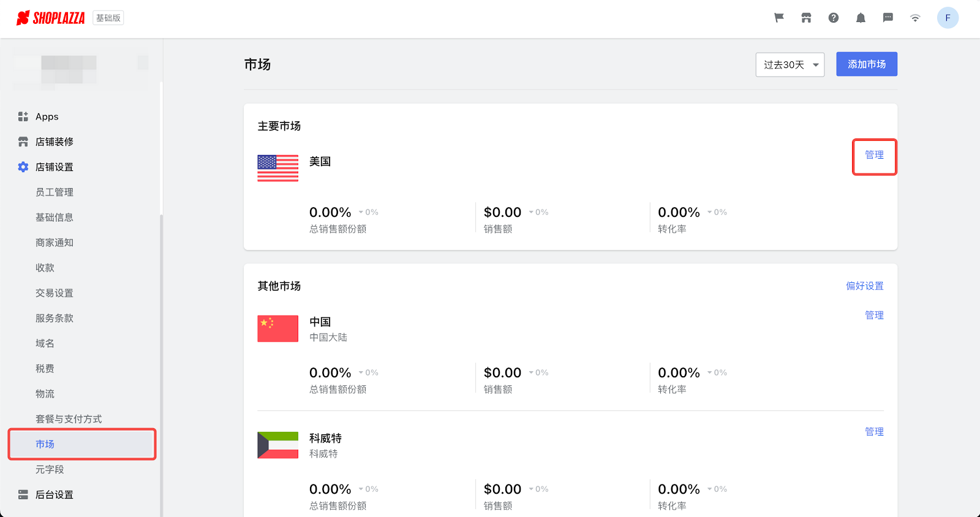Screen dimensions: 980x517
Task: Expand the 过去30天 date range dropdown
Action: point(790,64)
